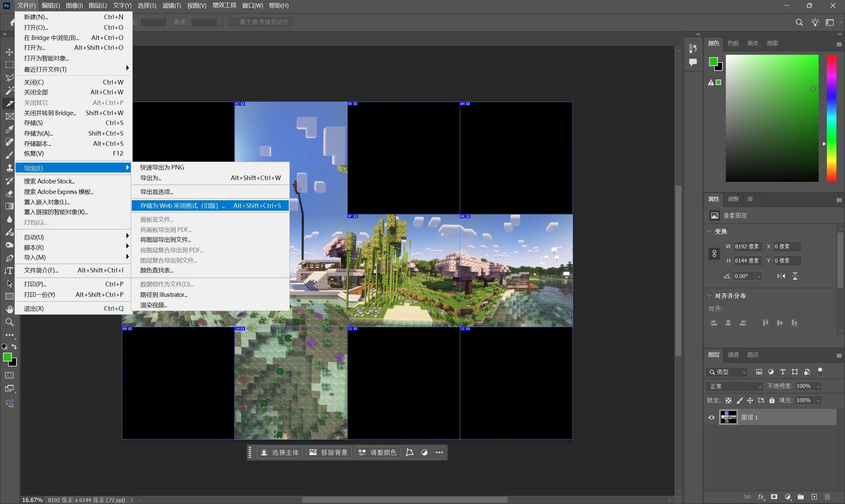The height and width of the screenshot is (504, 845).
Task: Click the W width field showing 8192 像素
Action: (747, 247)
